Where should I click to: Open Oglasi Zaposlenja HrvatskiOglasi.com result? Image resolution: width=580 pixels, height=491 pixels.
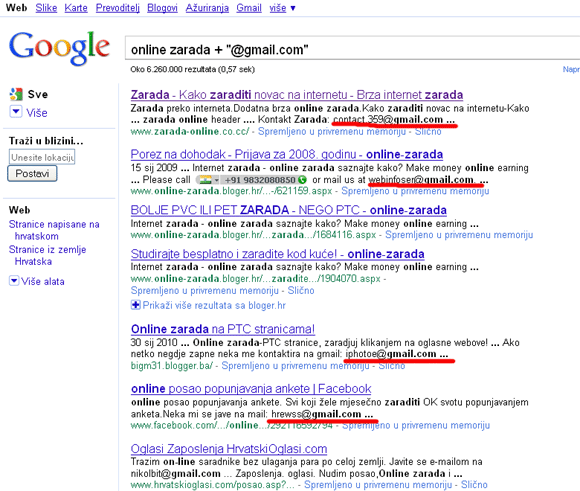pos(229,449)
